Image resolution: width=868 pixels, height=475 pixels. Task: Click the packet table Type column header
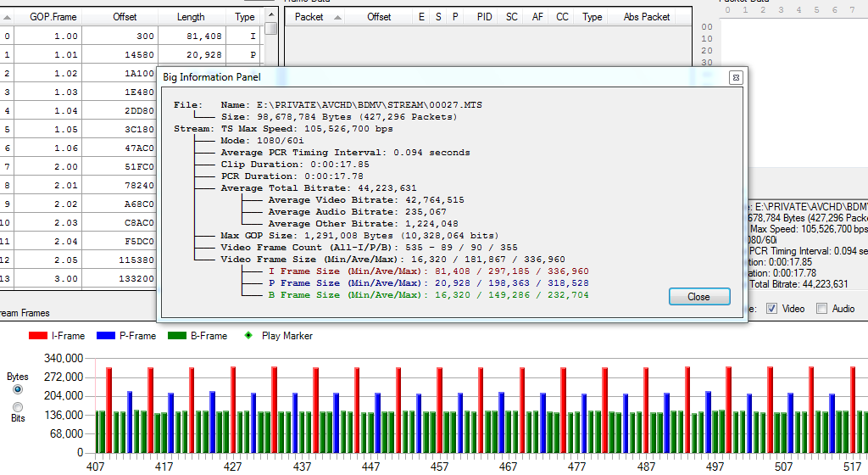click(592, 17)
